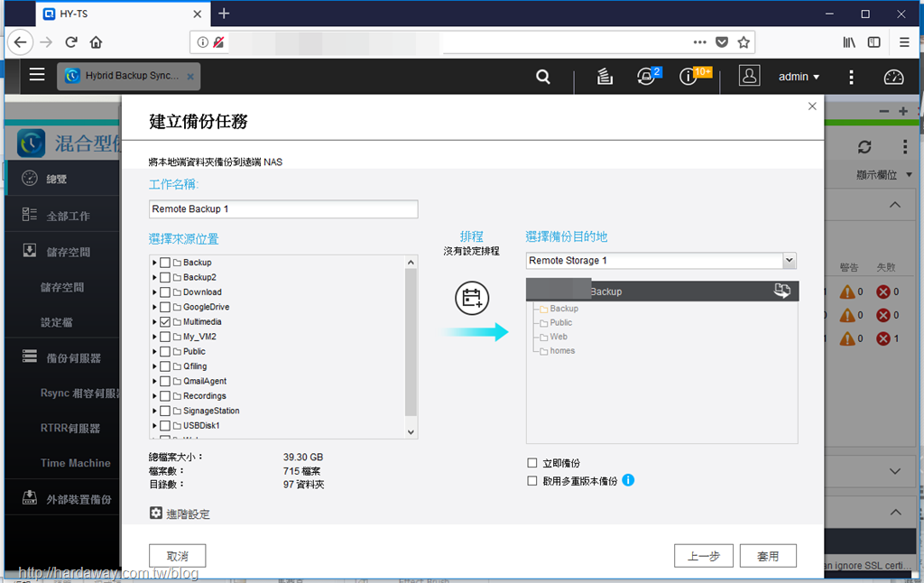This screenshot has width=924, height=583.
Task: Click the search magnifier icon in the QTS bar
Action: [x=543, y=77]
